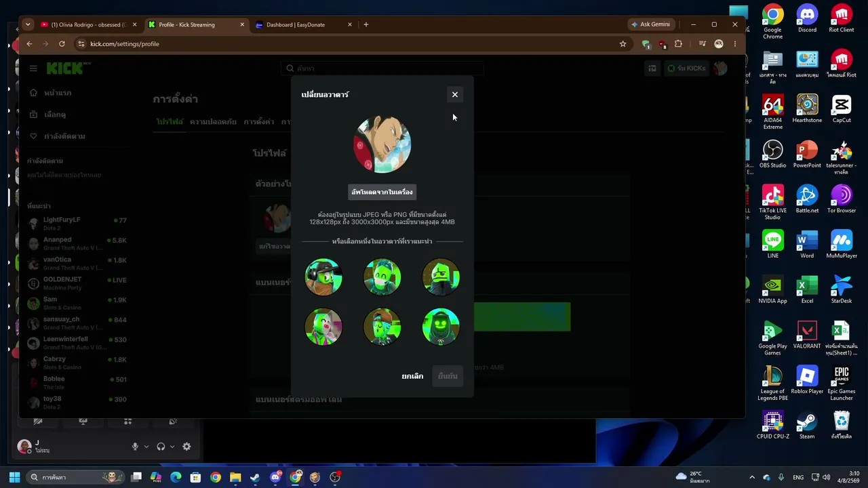The image size is (868, 488).
Task: Pick the green hooded suggested avatar
Action: 441,327
